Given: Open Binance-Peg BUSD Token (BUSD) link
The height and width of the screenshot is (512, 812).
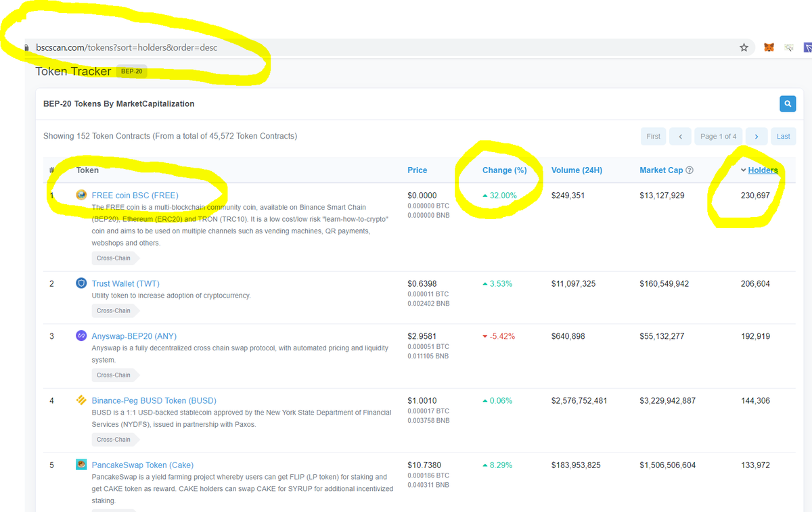Looking at the screenshot, I should coord(154,400).
